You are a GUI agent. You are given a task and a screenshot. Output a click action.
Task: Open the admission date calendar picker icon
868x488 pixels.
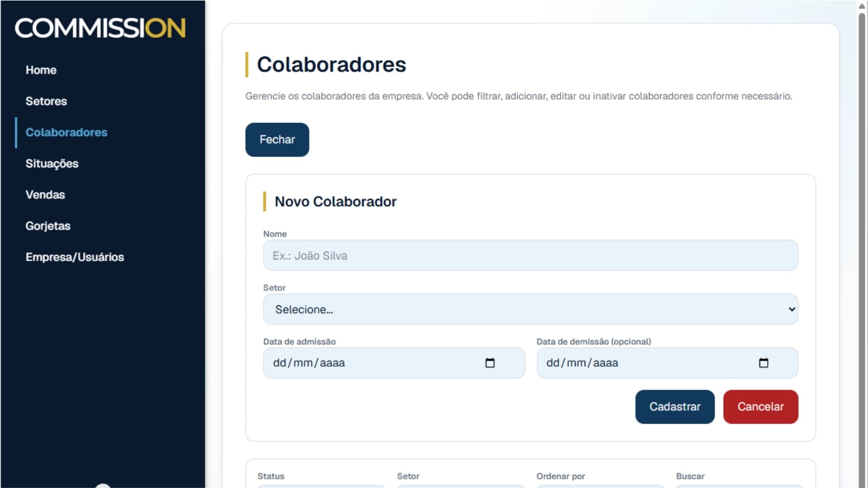[x=490, y=363]
